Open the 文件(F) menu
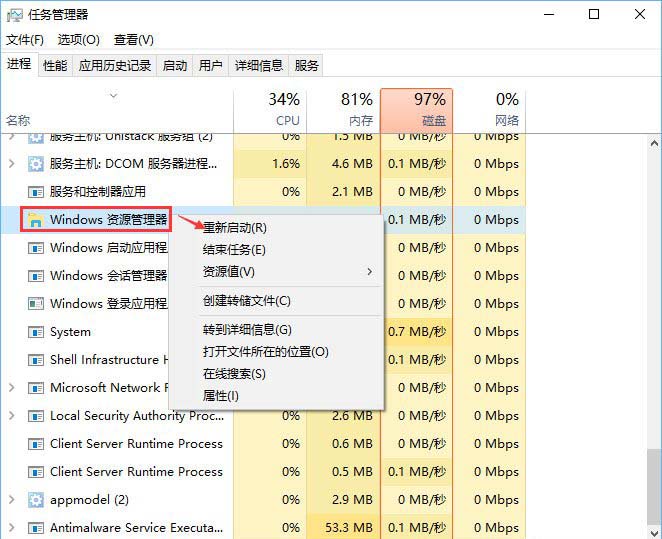This screenshot has width=662, height=539. pos(25,40)
